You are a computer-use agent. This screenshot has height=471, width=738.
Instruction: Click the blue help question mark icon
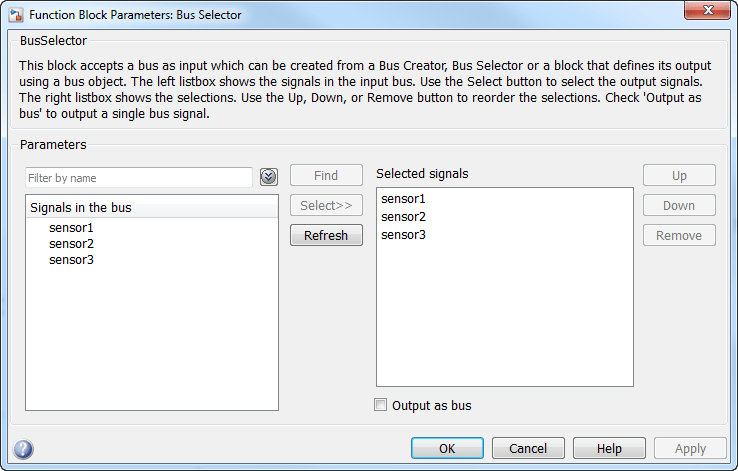[x=24, y=449]
